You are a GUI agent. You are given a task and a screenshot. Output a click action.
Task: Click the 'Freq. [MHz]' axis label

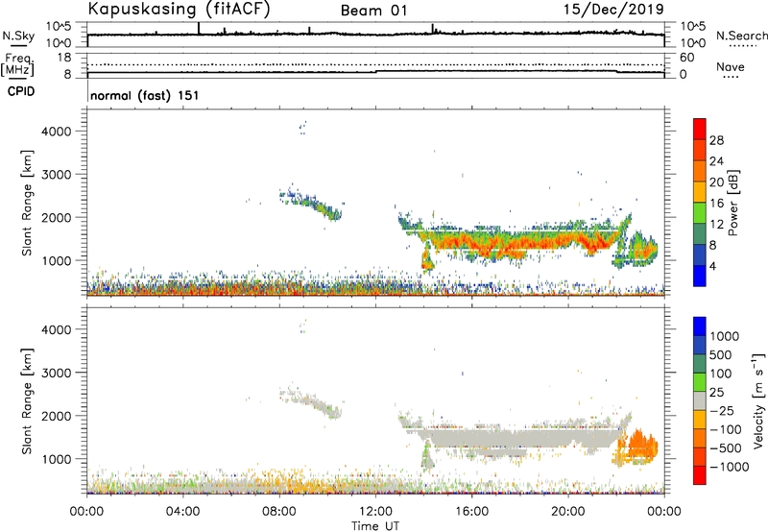tap(17, 64)
